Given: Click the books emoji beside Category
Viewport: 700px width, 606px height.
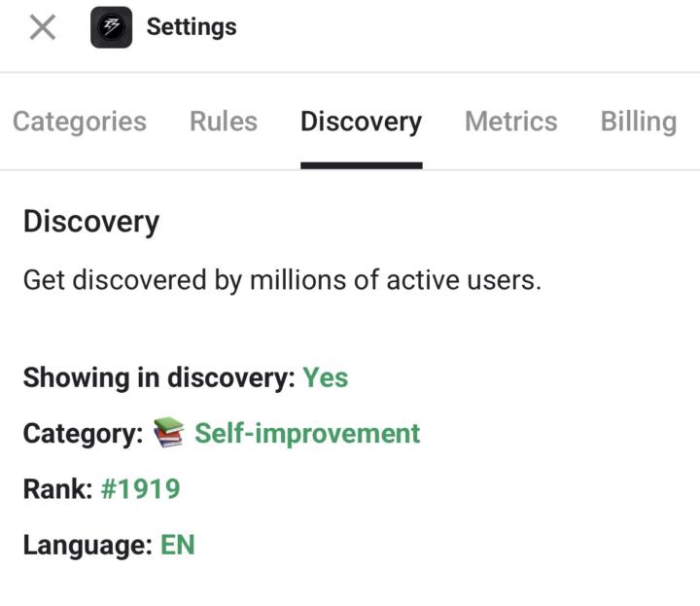Looking at the screenshot, I should coord(169,433).
